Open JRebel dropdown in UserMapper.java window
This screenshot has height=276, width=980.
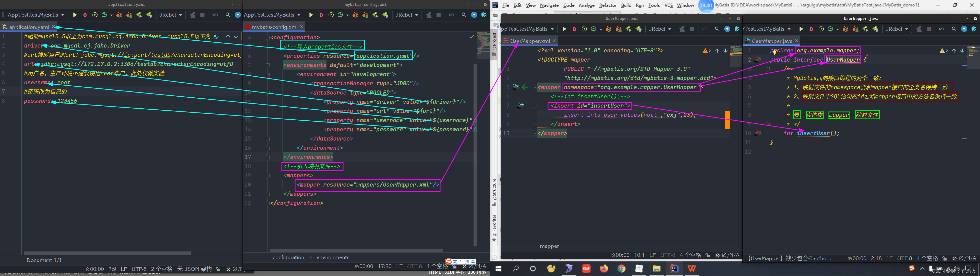click(x=897, y=29)
